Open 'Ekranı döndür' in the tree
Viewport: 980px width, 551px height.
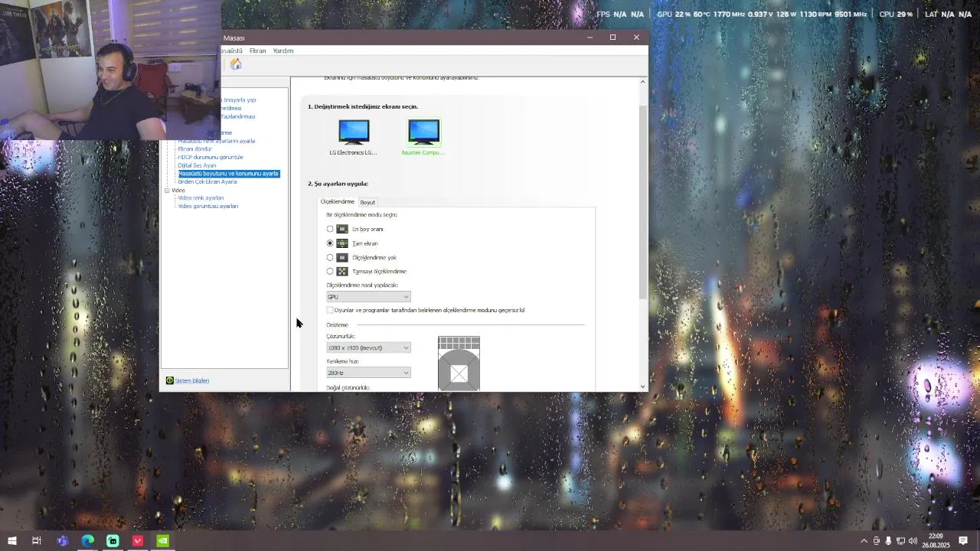[x=194, y=149]
